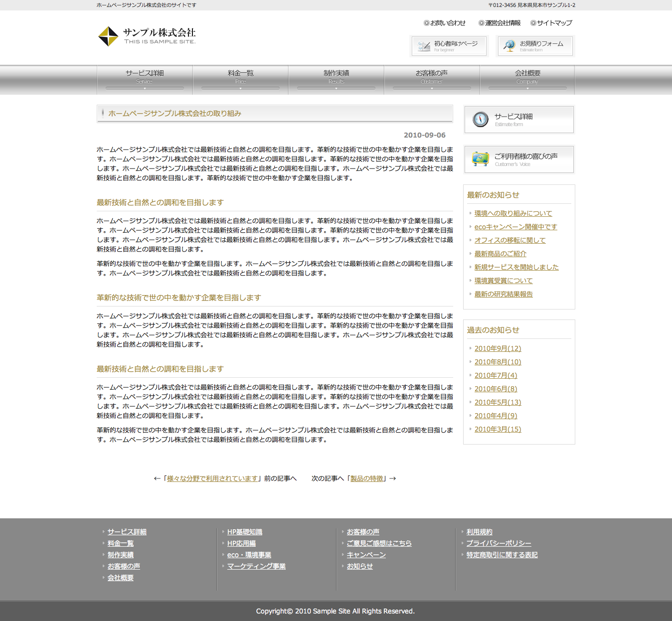Open the ecoキャンペーン開催中です news link
672x621 pixels.
(515, 227)
